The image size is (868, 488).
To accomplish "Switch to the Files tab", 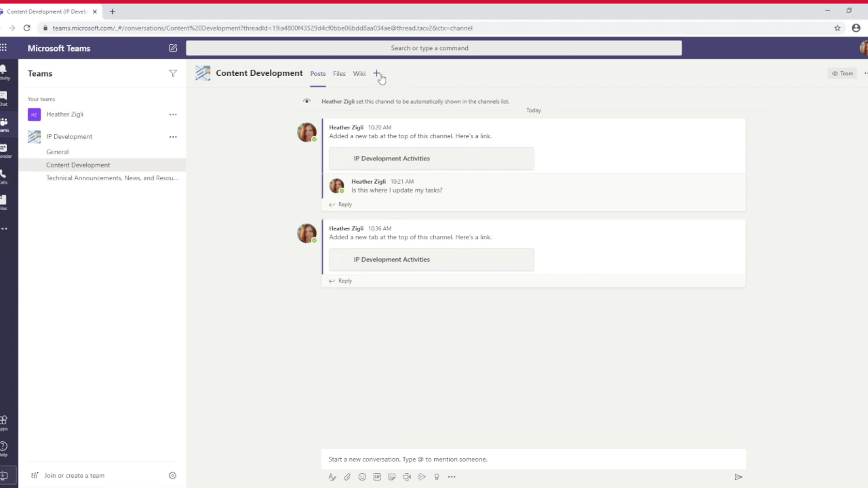I will (x=339, y=74).
